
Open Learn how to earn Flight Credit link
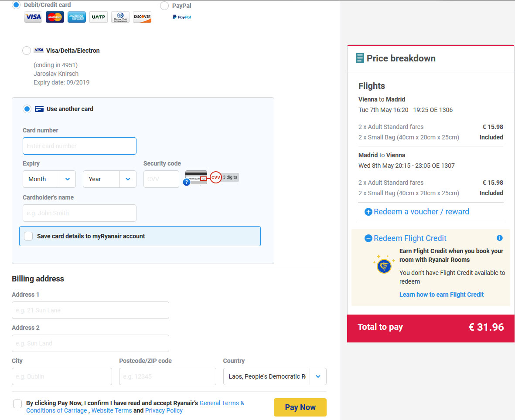tap(441, 295)
